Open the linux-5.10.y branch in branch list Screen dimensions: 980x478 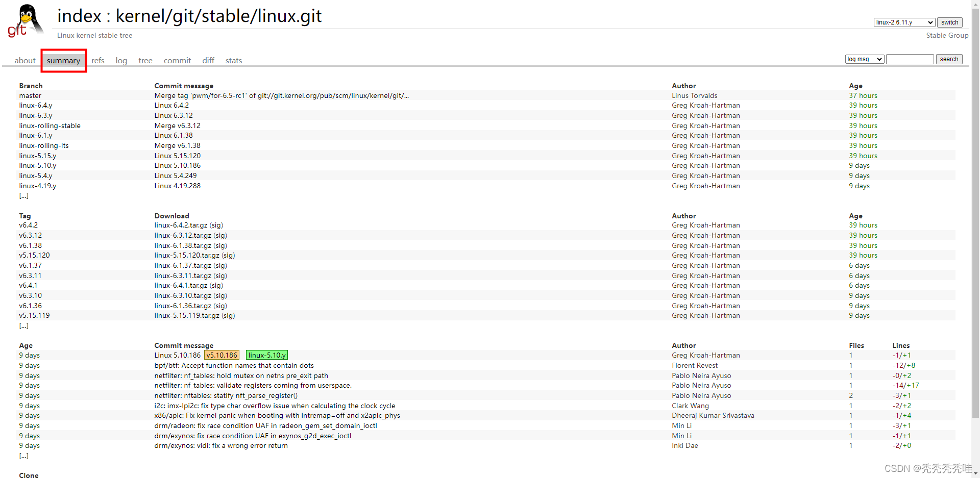(38, 166)
